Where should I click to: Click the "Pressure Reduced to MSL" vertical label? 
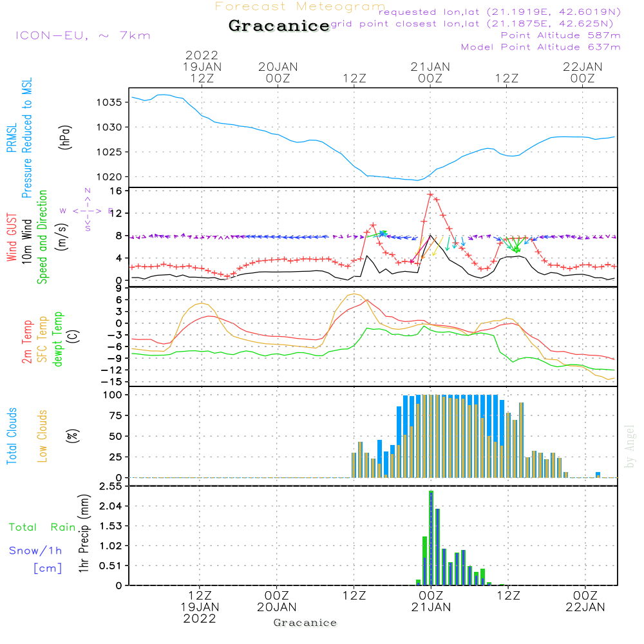pyautogui.click(x=26, y=138)
